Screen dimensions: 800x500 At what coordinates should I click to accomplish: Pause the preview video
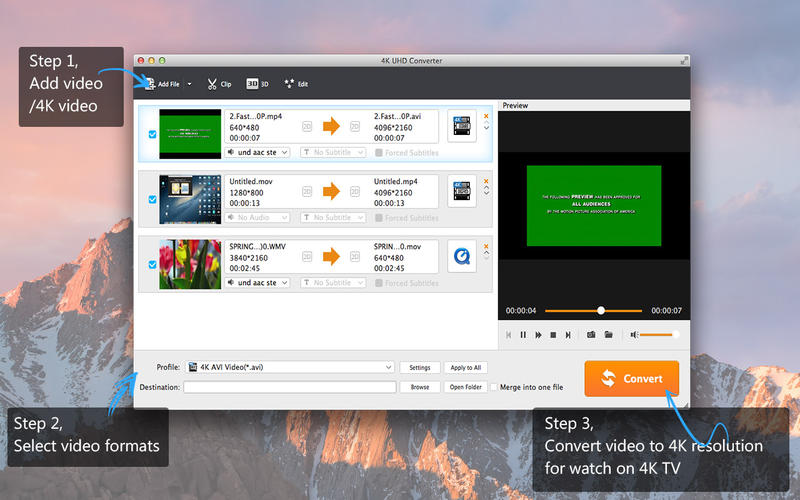coord(523,335)
